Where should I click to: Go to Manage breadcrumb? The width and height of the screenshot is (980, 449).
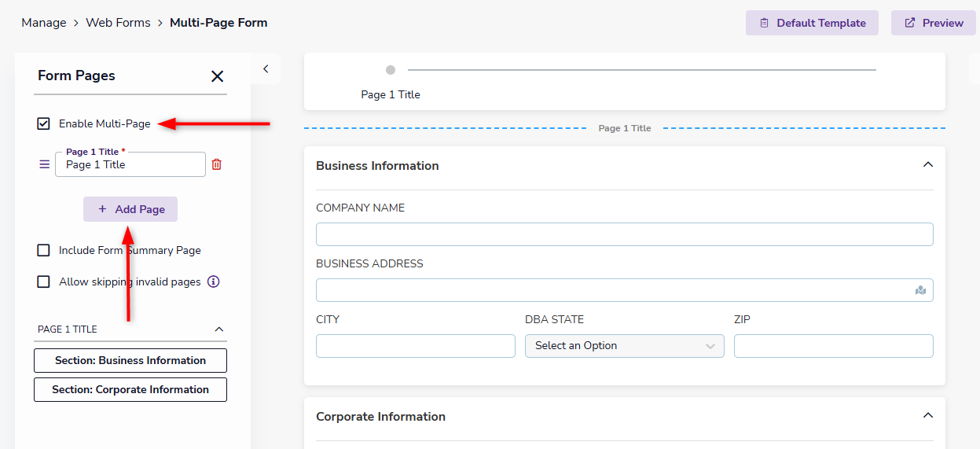tap(44, 23)
